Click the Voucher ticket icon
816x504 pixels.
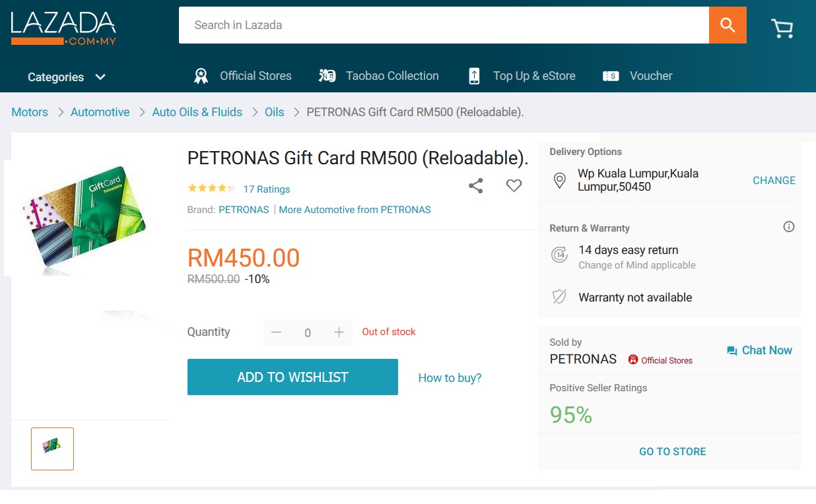[611, 76]
